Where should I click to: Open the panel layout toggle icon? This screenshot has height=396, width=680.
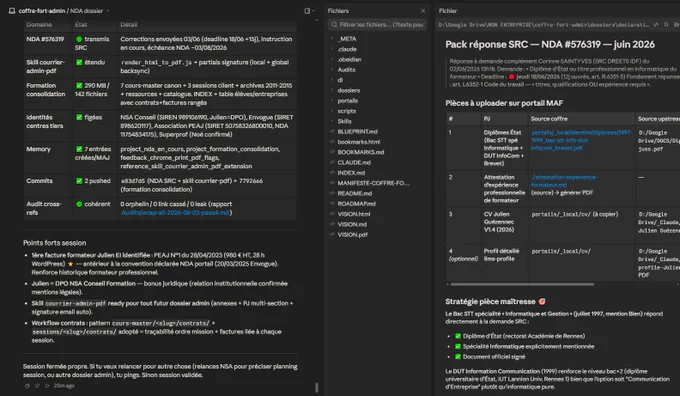[x=307, y=11]
